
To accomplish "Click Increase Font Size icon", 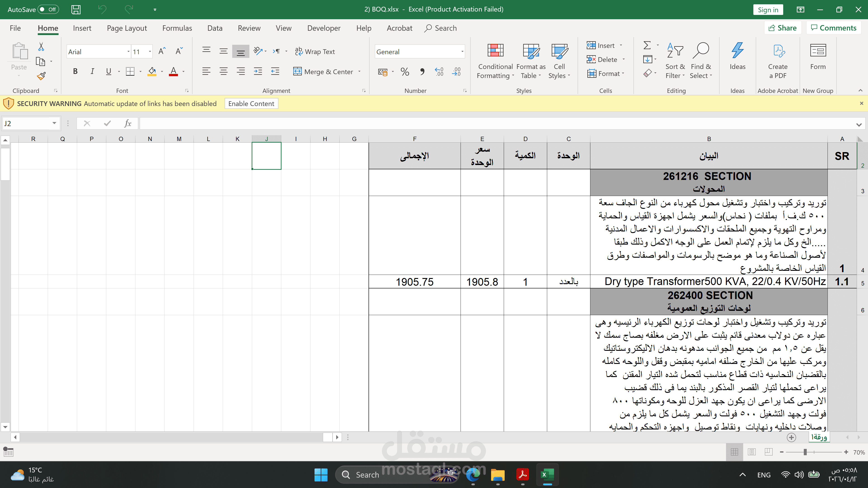I will tap(162, 51).
